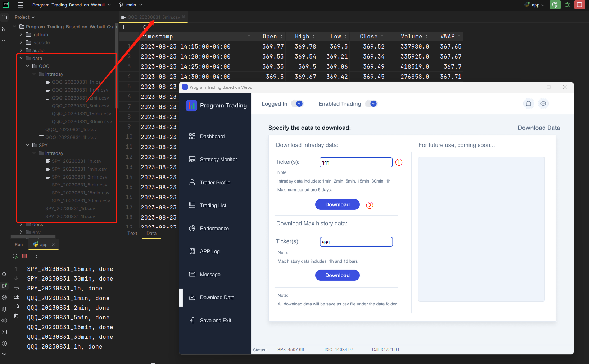Click the red stop square in Run panel

click(x=24, y=256)
